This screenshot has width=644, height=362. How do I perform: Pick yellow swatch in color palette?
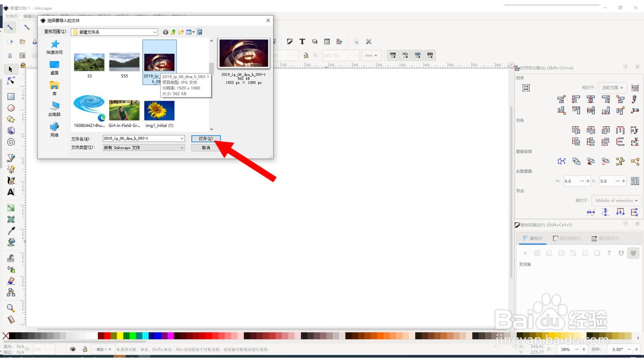(120, 336)
